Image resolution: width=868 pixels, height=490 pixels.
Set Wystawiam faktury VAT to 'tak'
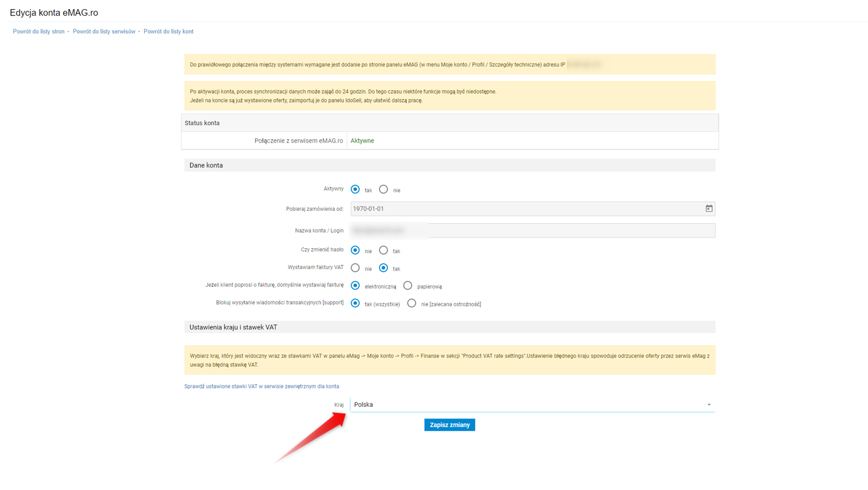(x=383, y=268)
